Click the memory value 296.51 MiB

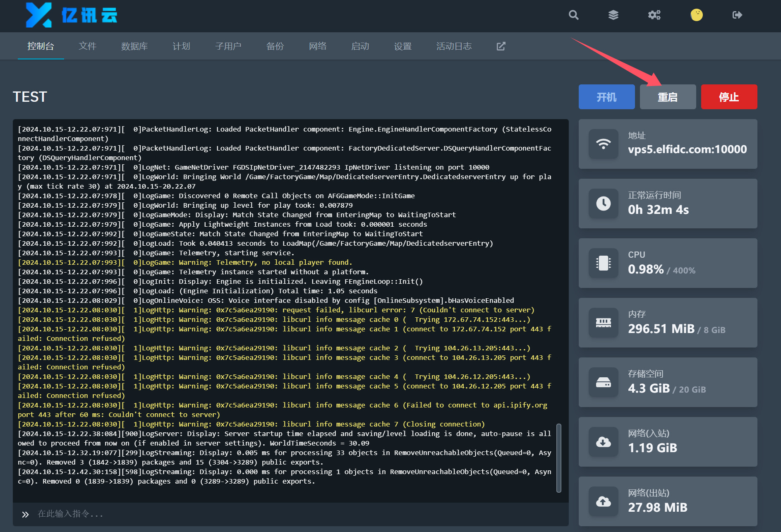(x=661, y=329)
